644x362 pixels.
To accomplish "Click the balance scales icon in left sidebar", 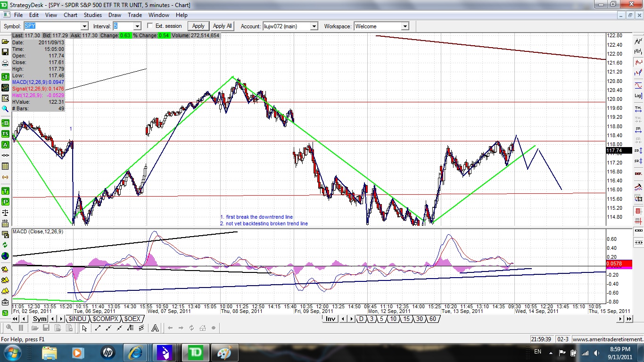I will [x=5, y=213].
